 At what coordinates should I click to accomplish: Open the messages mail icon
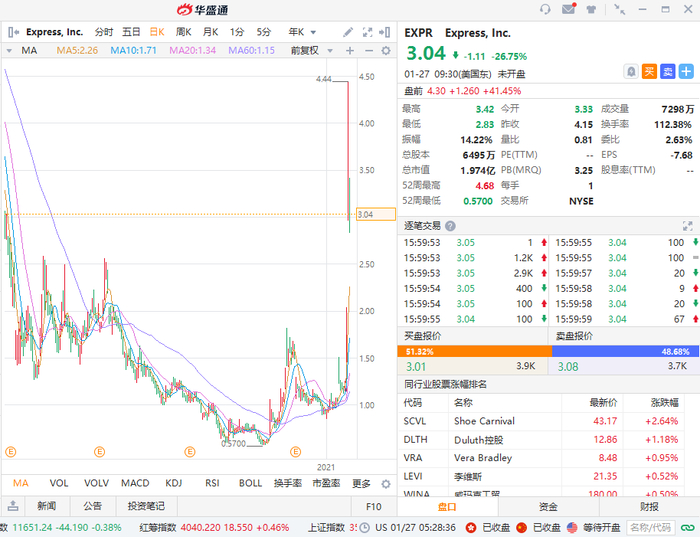[x=569, y=8]
